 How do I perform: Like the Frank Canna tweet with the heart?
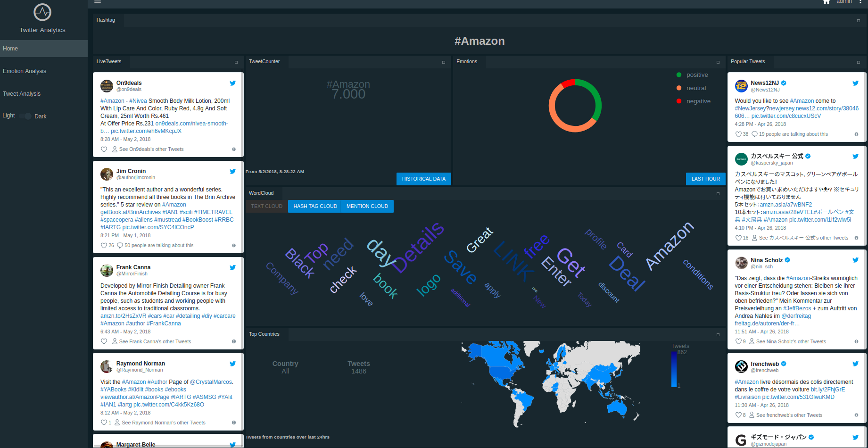[x=104, y=342]
